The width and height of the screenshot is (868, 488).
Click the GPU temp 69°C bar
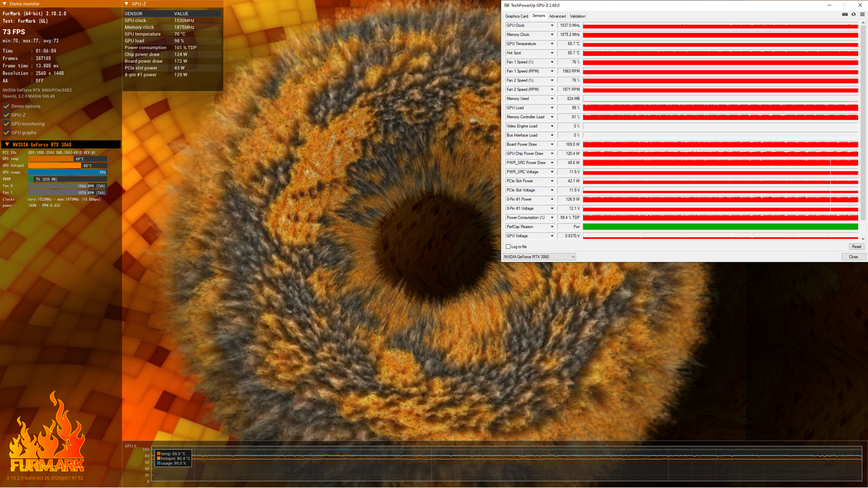pos(67,159)
